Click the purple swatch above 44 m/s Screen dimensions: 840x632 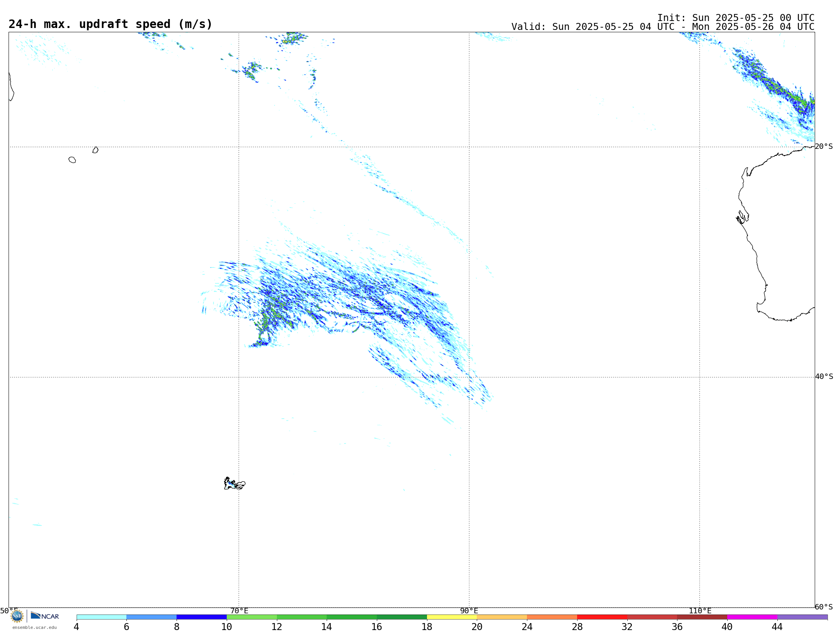point(802,617)
